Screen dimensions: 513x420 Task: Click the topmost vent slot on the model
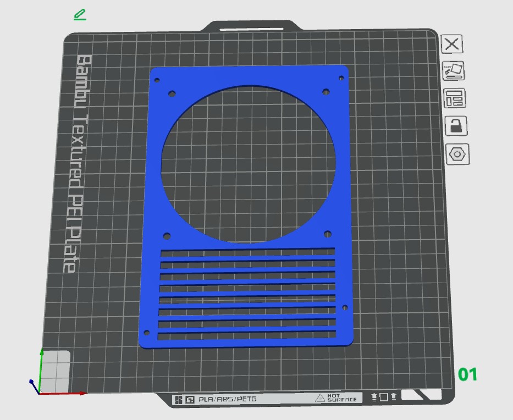tap(247, 253)
